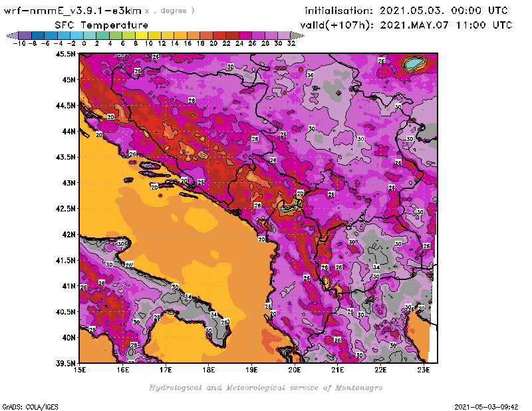Screen dimensions: 532x411
Task: Pick the legend swatch between 8 and 10
Action: pos(142,35)
